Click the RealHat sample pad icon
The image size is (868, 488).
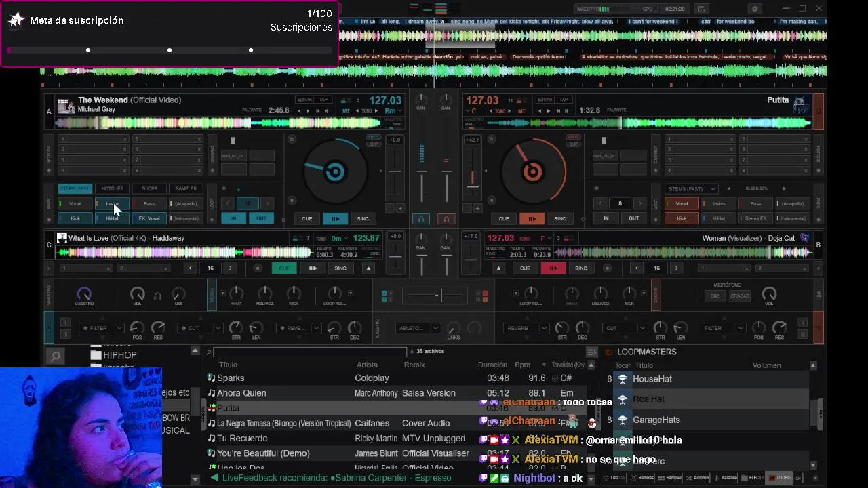622,399
